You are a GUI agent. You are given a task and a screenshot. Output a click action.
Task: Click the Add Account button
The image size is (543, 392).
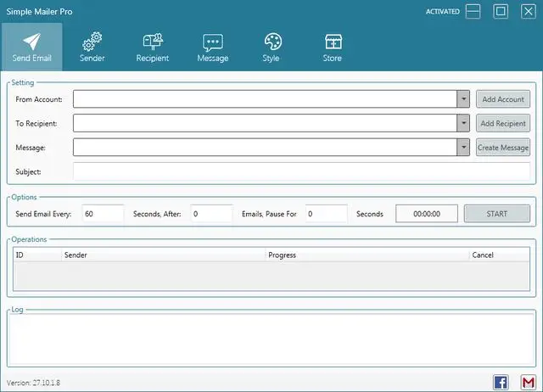(x=503, y=99)
